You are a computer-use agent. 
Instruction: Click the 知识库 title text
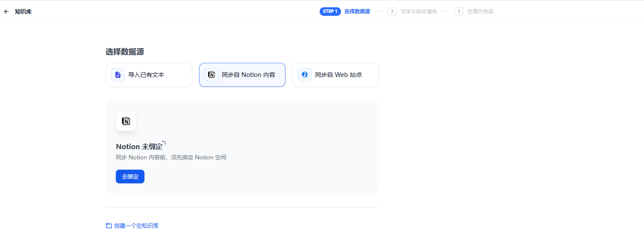point(23,12)
